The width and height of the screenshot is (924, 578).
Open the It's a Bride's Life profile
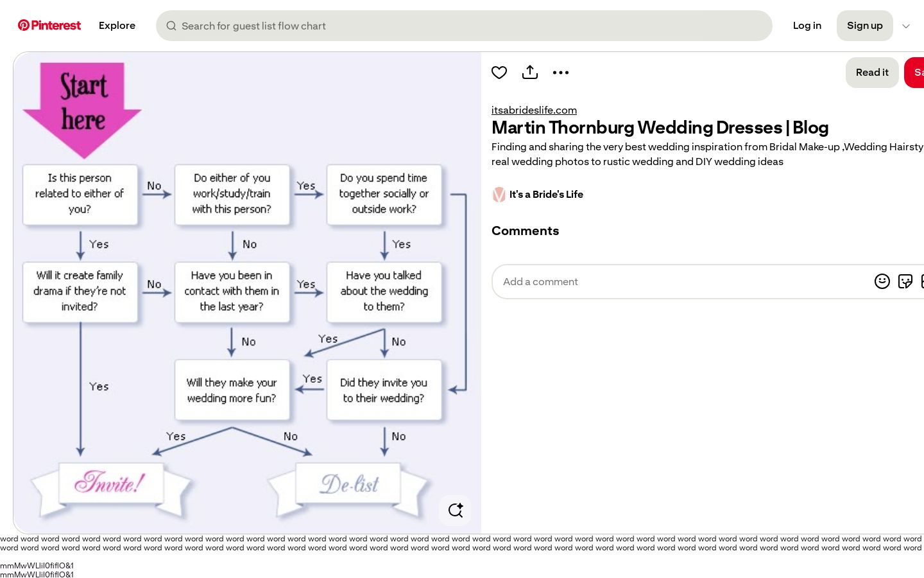pos(546,195)
